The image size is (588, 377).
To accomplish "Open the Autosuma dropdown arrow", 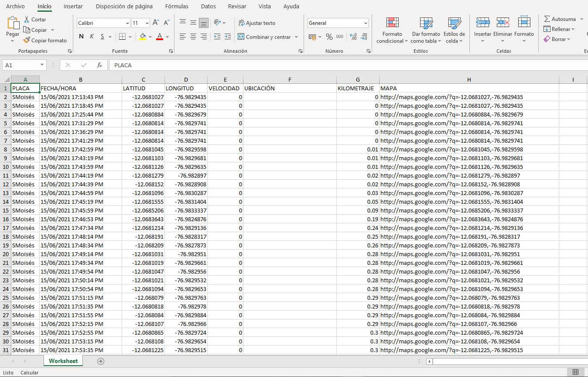I will (x=582, y=19).
